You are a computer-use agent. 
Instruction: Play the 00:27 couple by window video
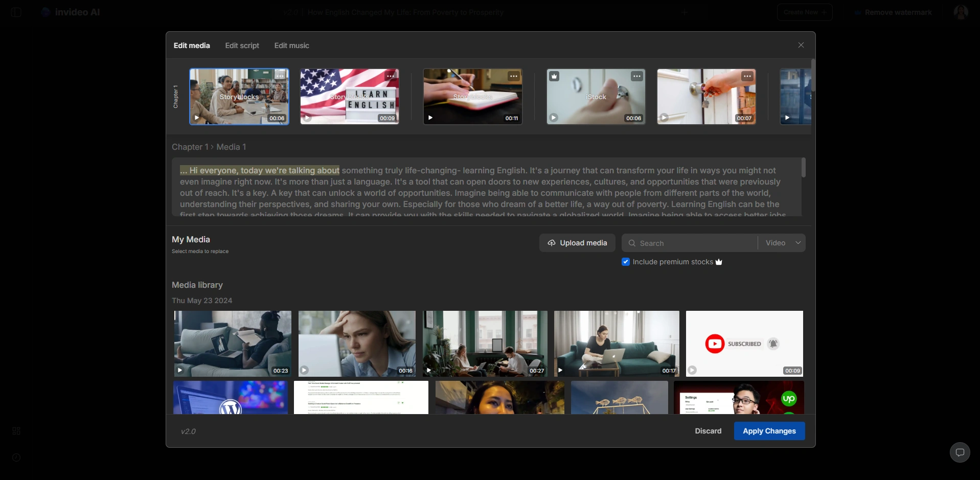(429, 370)
